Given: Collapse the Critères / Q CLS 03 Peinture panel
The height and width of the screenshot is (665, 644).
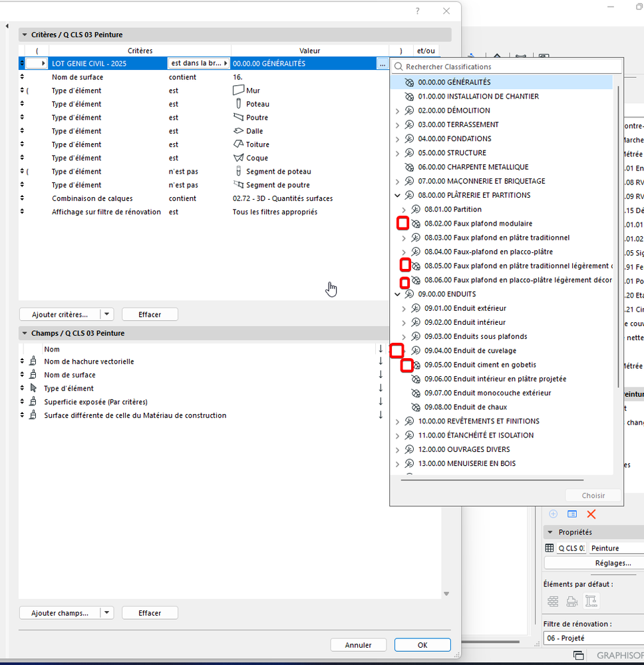Looking at the screenshot, I should [x=25, y=35].
